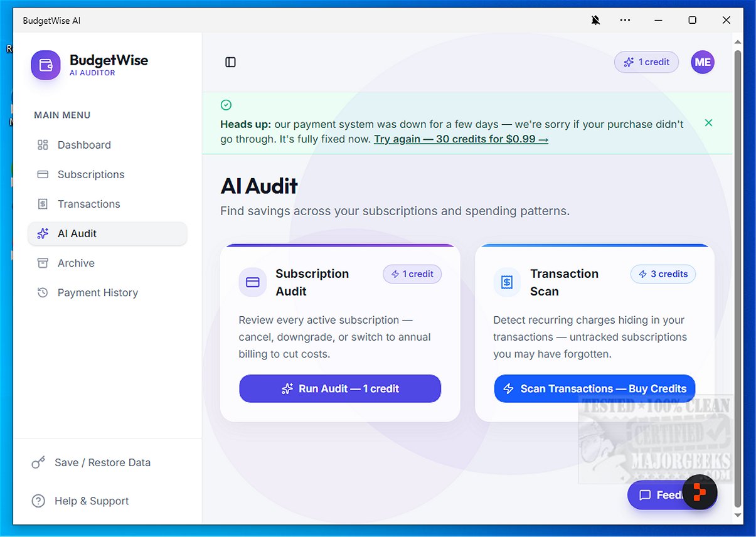
Task: Go to Subscriptions in main menu
Action: tap(107, 174)
